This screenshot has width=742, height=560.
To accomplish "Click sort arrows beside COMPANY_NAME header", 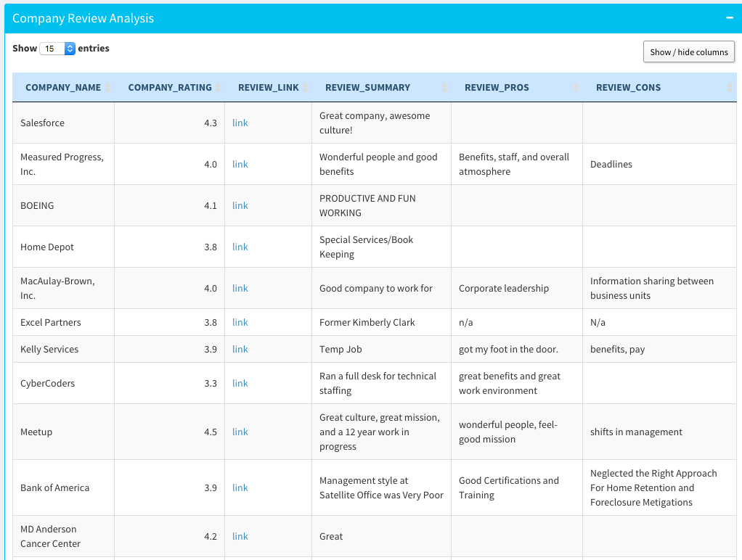I will point(108,88).
